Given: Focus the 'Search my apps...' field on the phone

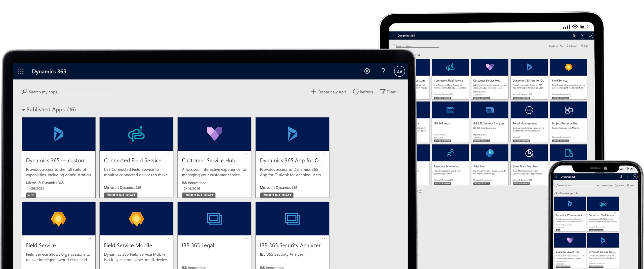Looking at the screenshot, I should (x=577, y=186).
